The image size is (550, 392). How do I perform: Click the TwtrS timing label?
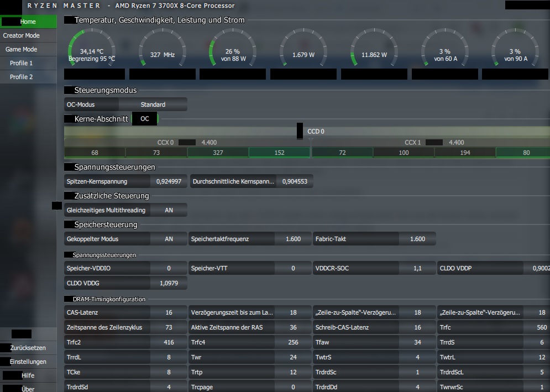(x=323, y=357)
